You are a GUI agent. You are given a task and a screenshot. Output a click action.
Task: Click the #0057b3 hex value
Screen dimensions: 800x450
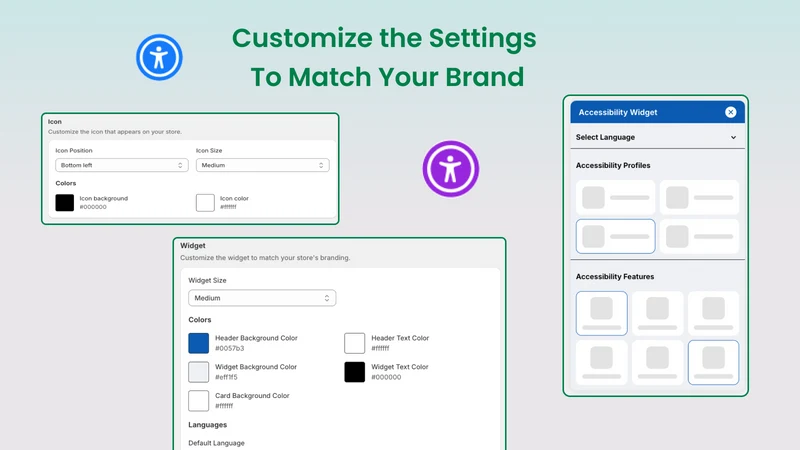point(230,348)
